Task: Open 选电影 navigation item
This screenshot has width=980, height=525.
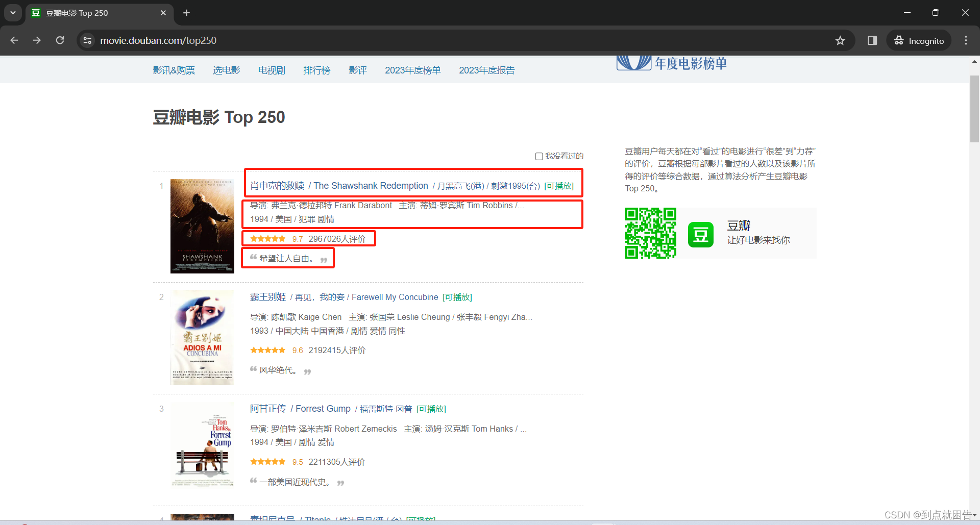Action: 227,70
